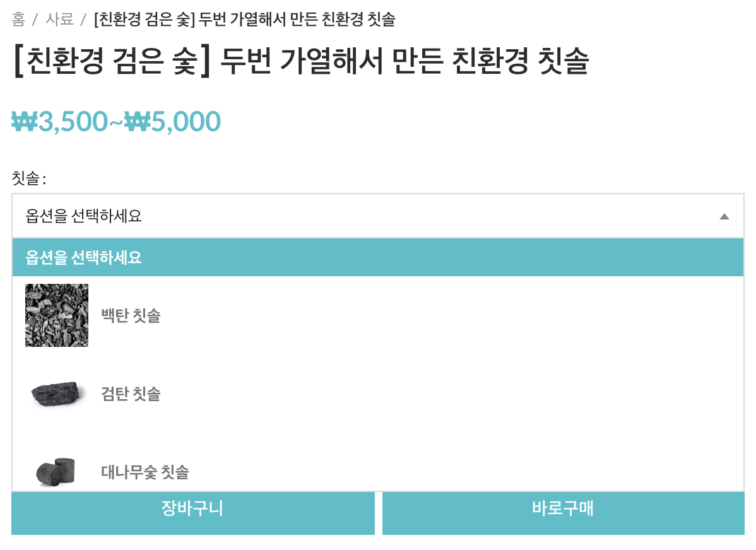756x550 pixels.
Task: Select the 백탄 칫솔 option label
Action: [131, 315]
